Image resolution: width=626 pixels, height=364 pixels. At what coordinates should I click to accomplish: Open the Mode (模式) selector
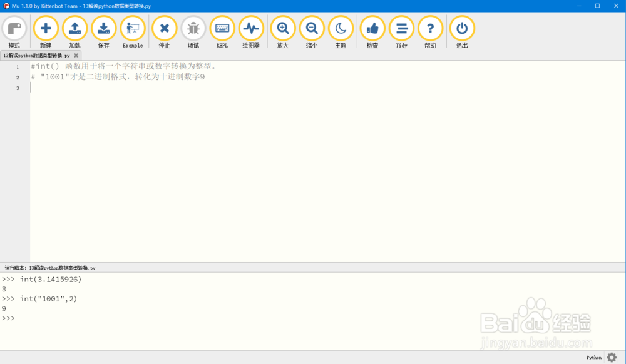[14, 32]
